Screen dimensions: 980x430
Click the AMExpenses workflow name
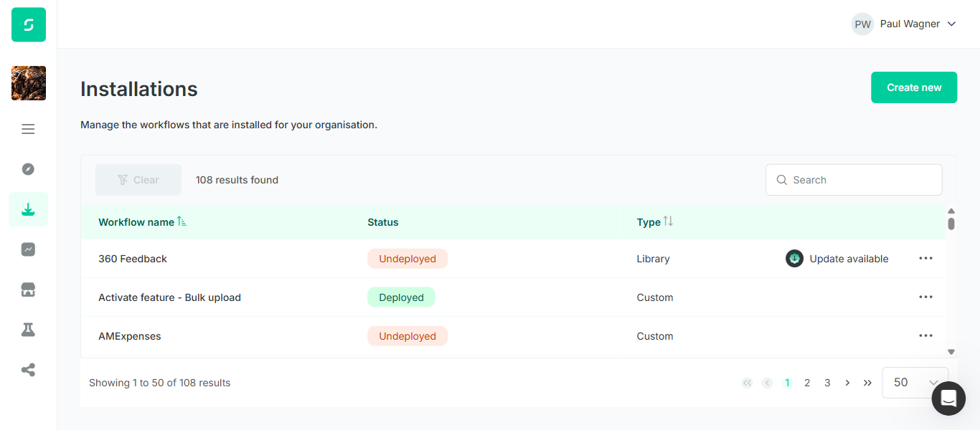pyautogui.click(x=130, y=336)
